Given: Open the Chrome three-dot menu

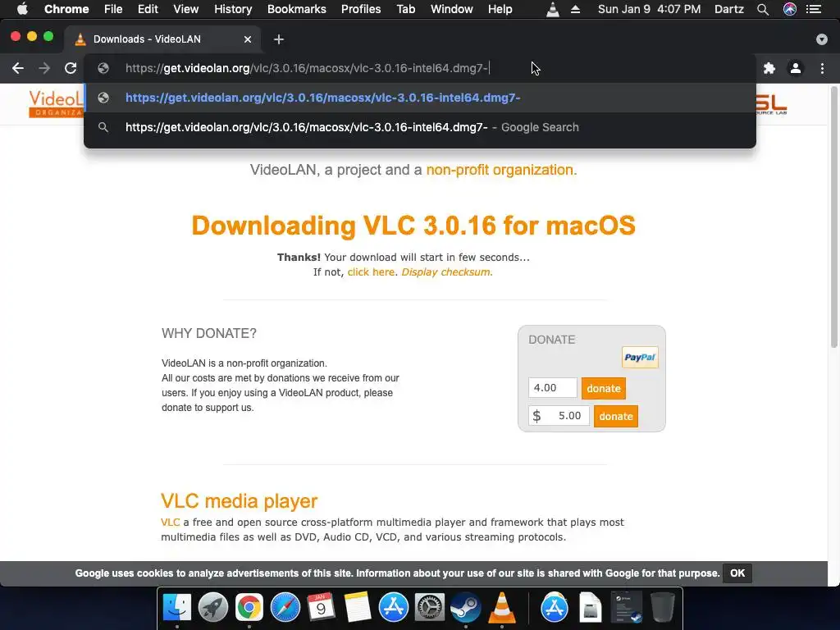Looking at the screenshot, I should [822, 68].
